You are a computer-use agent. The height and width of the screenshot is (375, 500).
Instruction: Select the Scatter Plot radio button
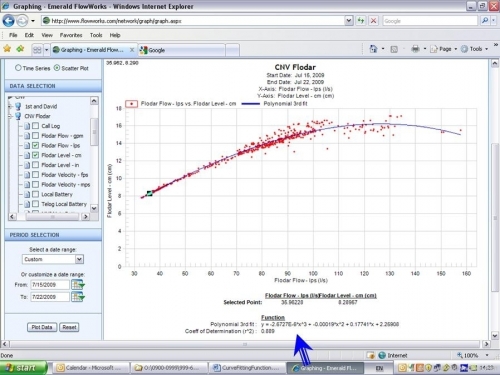pos(57,68)
